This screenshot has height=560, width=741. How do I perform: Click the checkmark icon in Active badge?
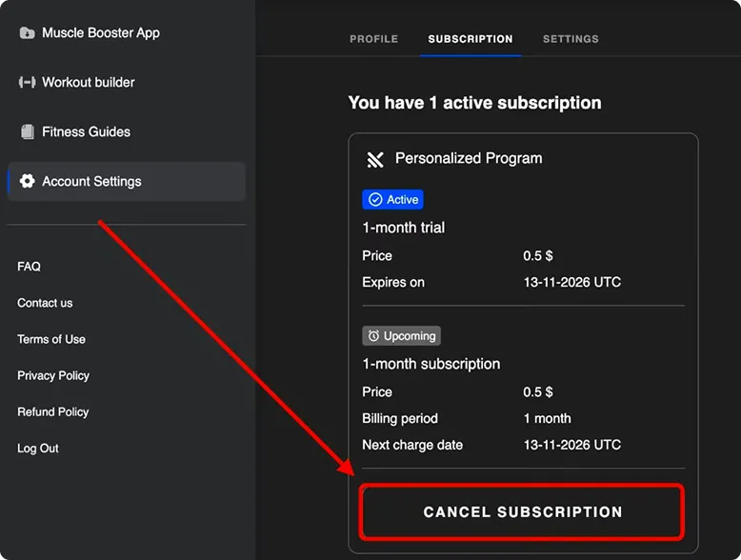click(x=375, y=199)
